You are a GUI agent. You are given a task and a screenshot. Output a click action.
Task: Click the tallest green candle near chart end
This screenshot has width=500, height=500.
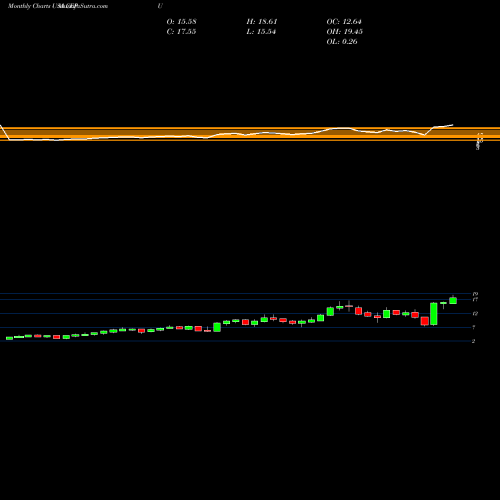click(434, 314)
